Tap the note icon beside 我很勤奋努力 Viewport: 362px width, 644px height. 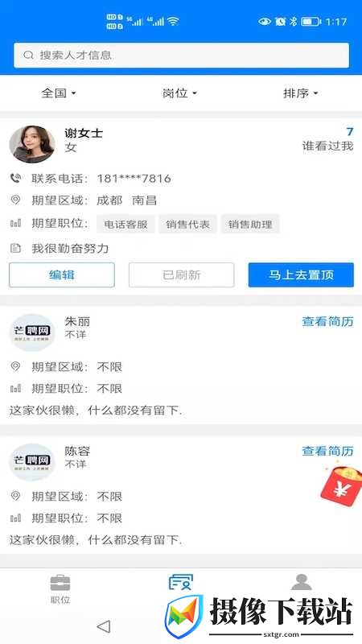click(15, 248)
